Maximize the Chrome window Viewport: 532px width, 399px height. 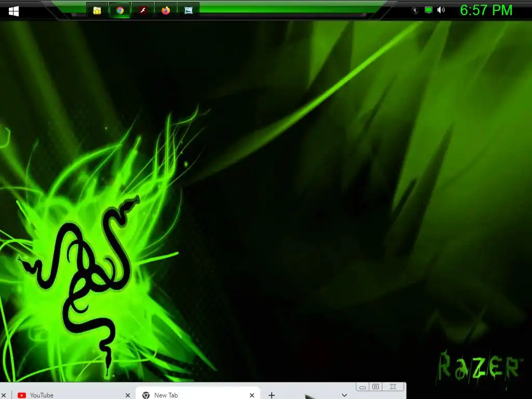376,387
